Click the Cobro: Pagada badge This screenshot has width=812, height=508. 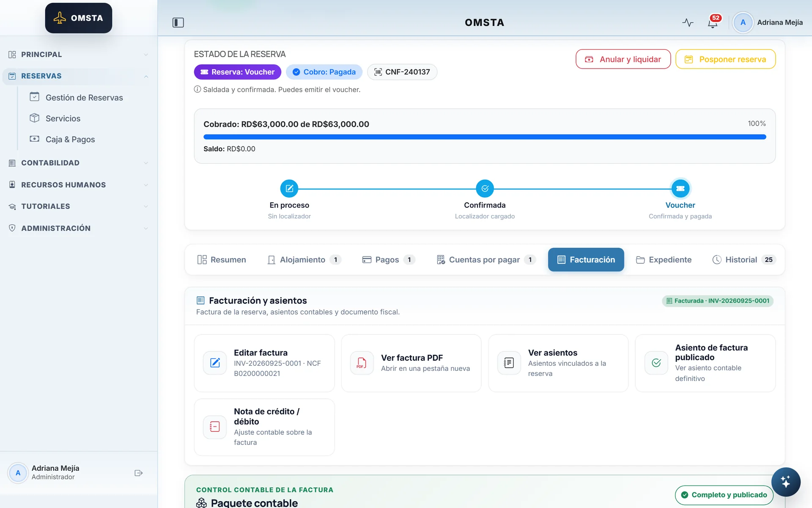click(x=324, y=72)
